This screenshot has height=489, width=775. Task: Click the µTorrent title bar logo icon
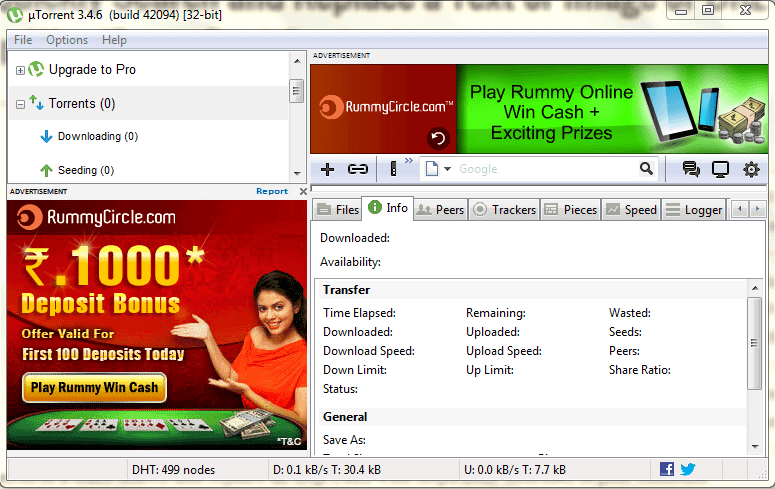(x=15, y=15)
